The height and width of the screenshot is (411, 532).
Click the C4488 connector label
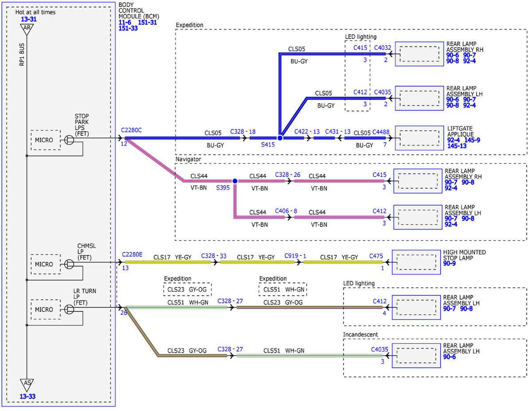pos(381,132)
